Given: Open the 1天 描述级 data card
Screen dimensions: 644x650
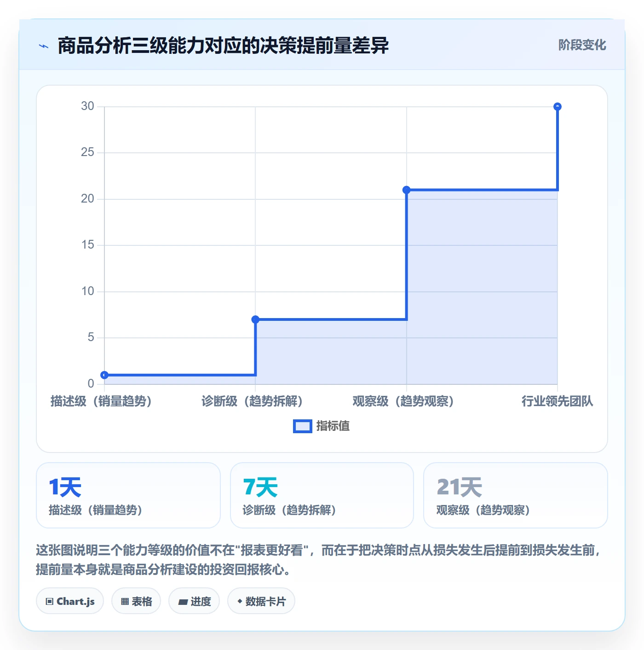Looking at the screenshot, I should coord(128,495).
